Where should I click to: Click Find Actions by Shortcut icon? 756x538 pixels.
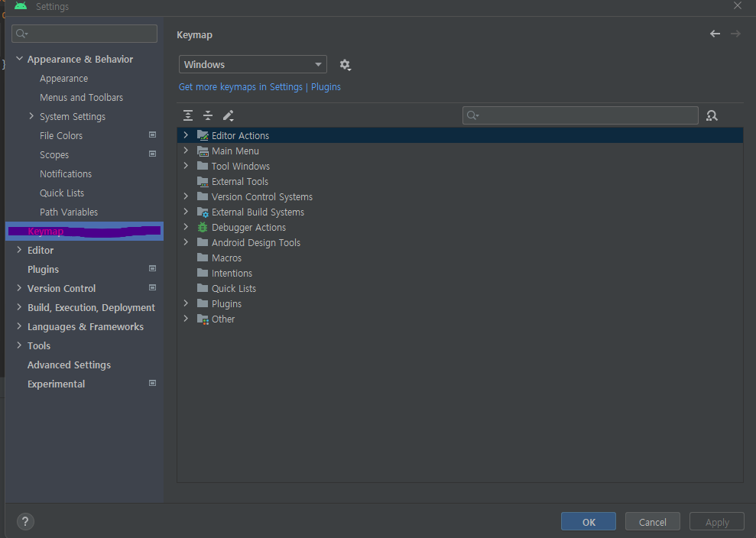(x=712, y=115)
